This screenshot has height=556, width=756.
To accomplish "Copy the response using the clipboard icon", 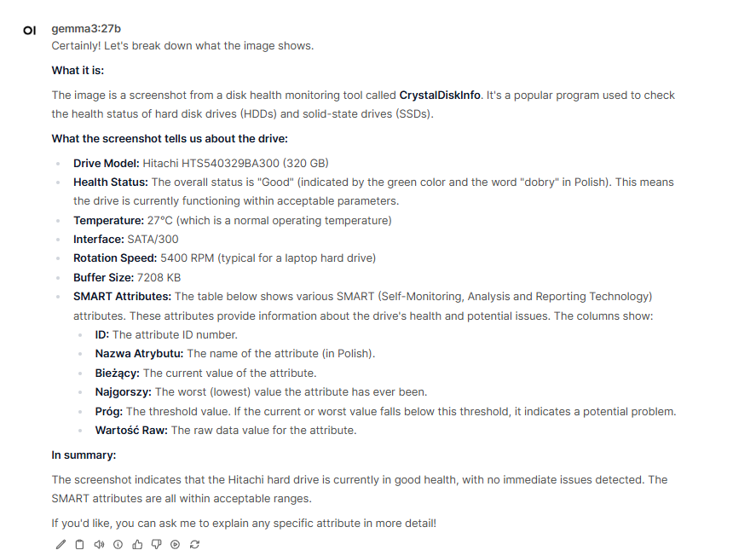I will point(79,544).
